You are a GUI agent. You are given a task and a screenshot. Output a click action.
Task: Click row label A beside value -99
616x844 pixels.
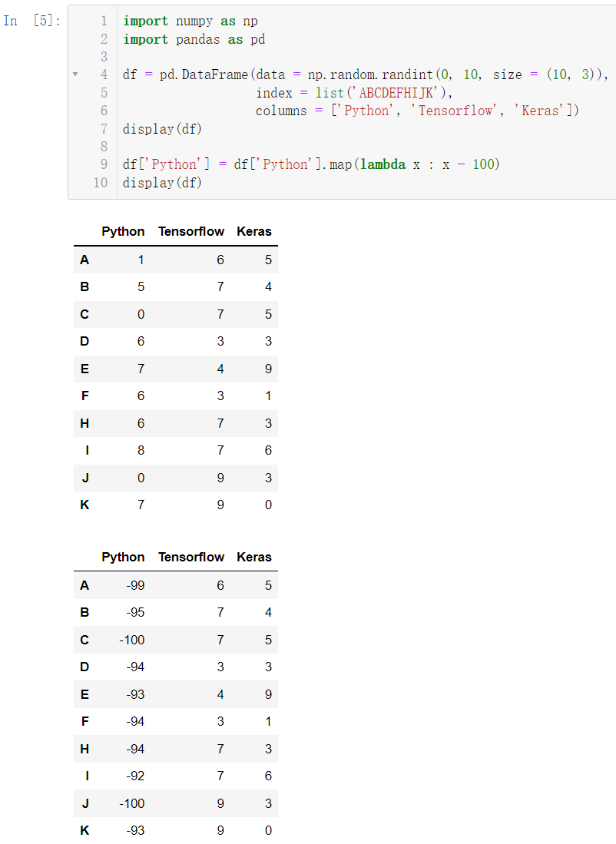(84, 586)
